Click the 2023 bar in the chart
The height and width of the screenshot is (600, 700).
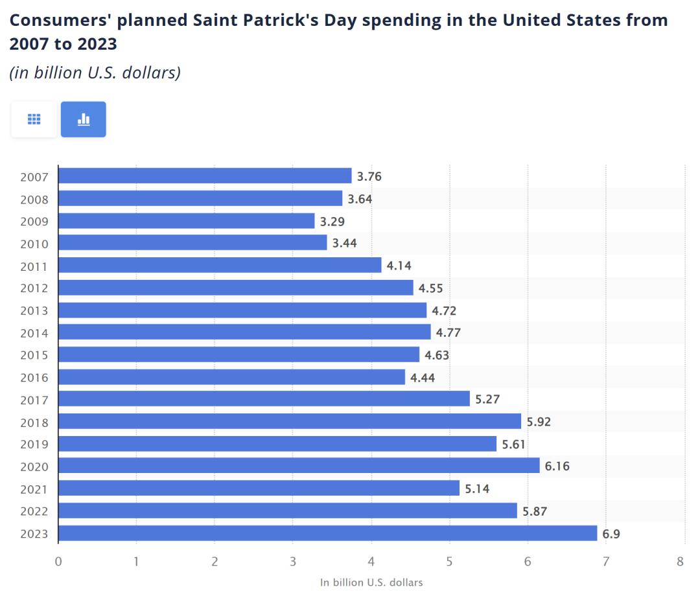click(x=327, y=533)
